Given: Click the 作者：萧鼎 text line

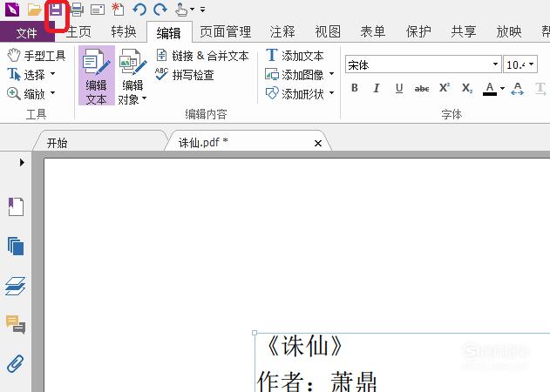Looking at the screenshot, I should (x=317, y=382).
